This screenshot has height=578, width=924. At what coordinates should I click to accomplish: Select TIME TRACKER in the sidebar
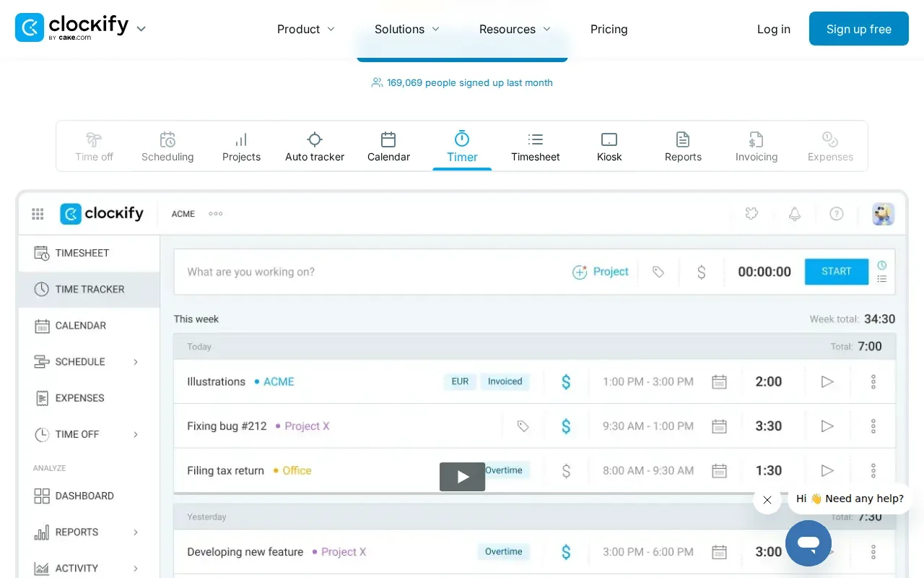click(89, 289)
